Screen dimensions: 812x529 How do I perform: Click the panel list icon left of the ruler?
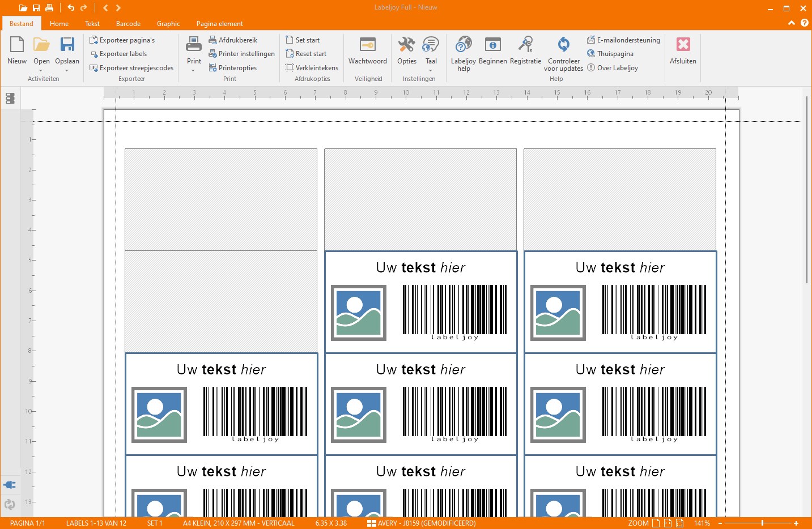click(x=10, y=99)
